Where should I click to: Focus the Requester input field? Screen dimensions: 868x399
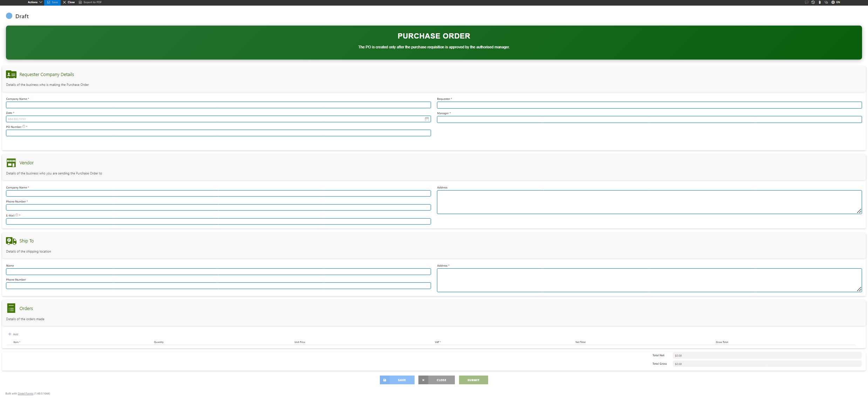coord(649,105)
